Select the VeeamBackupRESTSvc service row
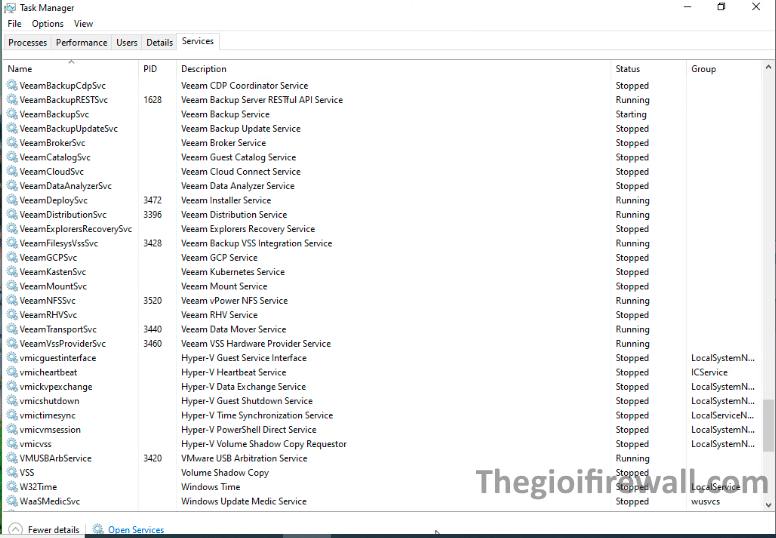This screenshot has width=776, height=538. point(64,100)
